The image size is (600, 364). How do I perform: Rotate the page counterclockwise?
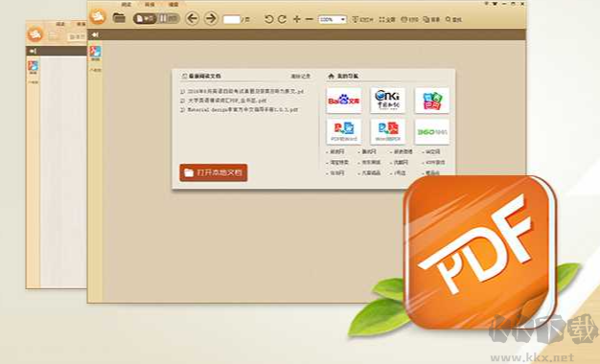(x=268, y=19)
